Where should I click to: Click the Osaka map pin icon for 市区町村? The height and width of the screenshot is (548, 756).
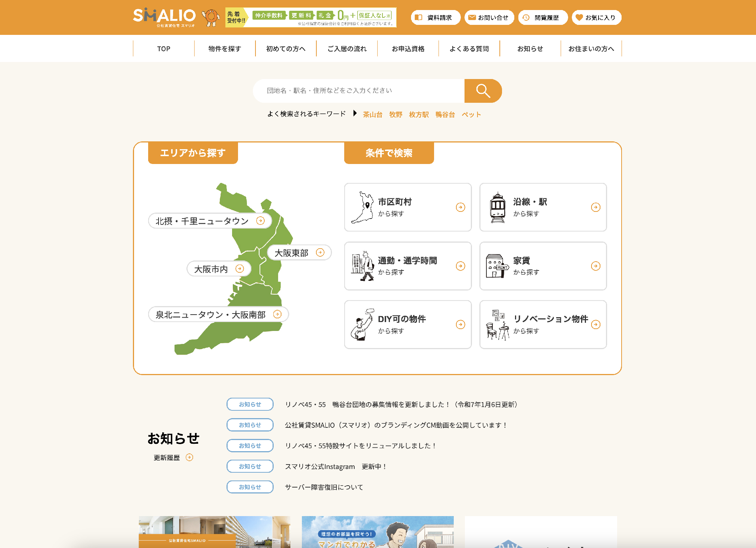point(363,207)
